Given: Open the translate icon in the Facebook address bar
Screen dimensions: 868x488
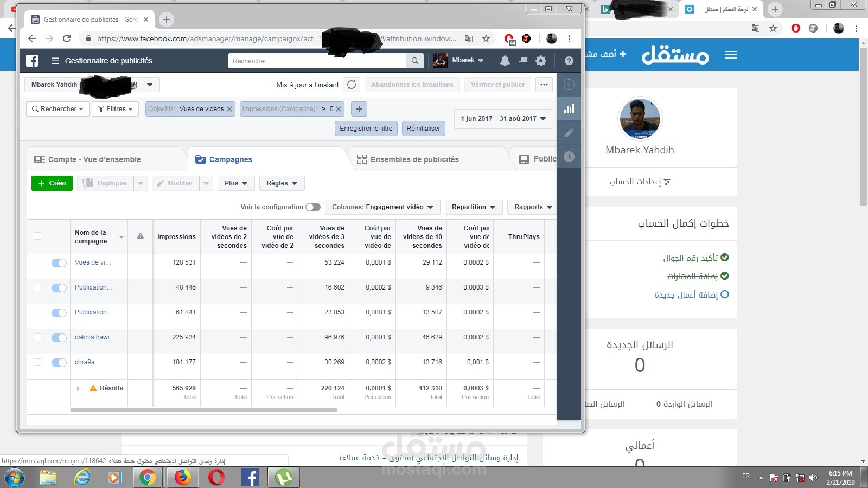Looking at the screenshot, I should (469, 38).
